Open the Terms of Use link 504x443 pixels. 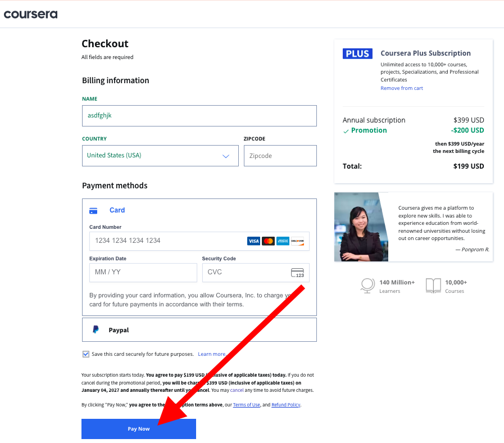click(x=246, y=405)
